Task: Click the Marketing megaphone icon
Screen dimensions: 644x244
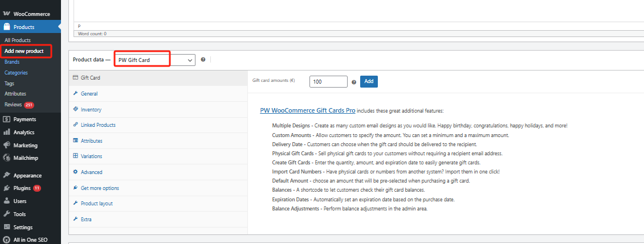Action: (6, 146)
